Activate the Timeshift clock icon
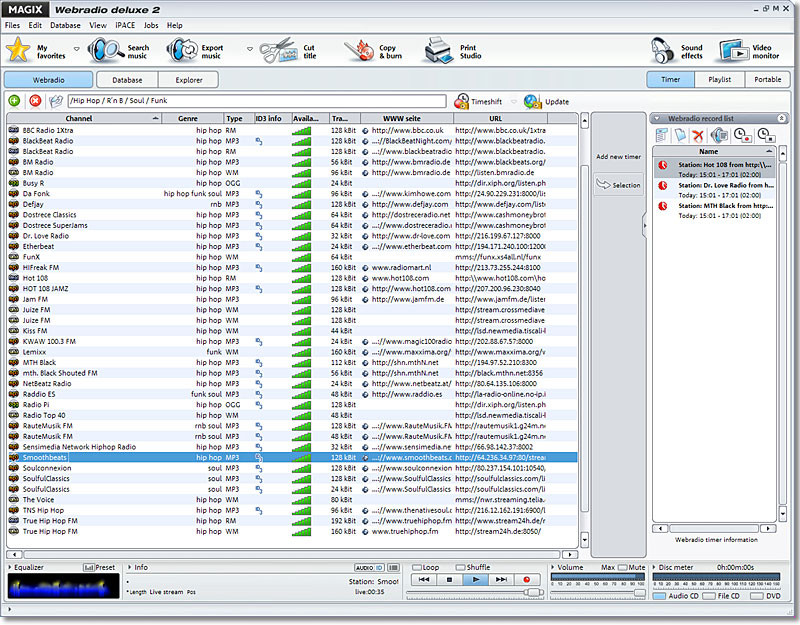 tap(462, 101)
